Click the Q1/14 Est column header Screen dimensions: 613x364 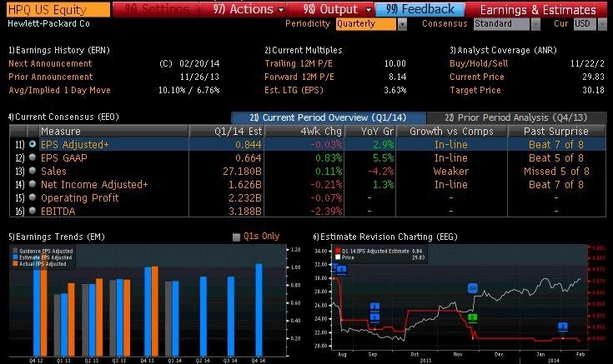coord(227,132)
